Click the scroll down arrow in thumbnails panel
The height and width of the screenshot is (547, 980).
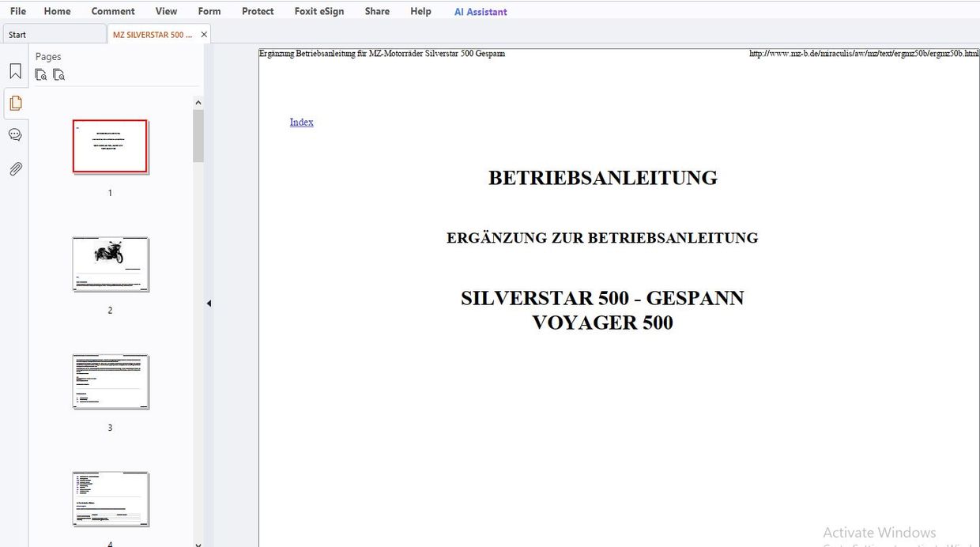point(198,543)
